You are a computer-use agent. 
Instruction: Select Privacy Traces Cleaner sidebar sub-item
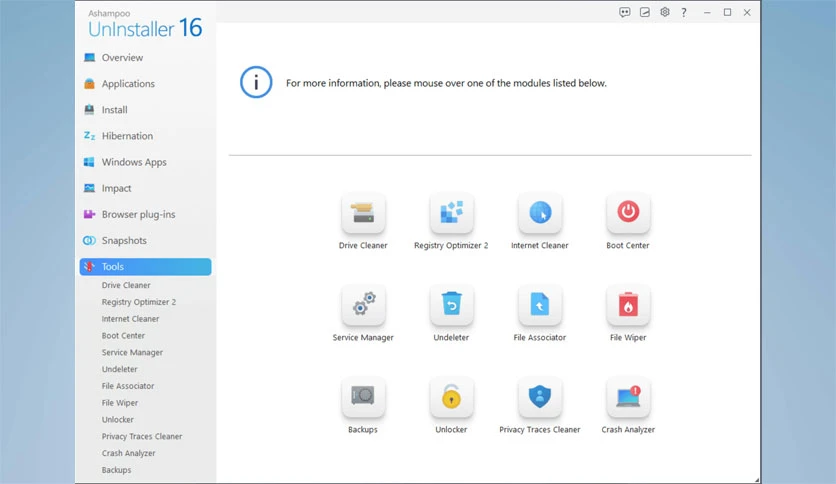coord(142,436)
